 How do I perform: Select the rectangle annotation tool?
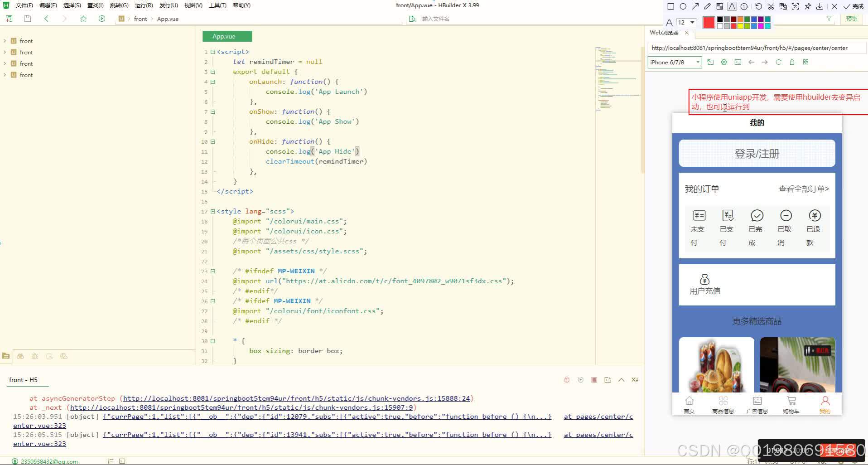click(x=671, y=6)
